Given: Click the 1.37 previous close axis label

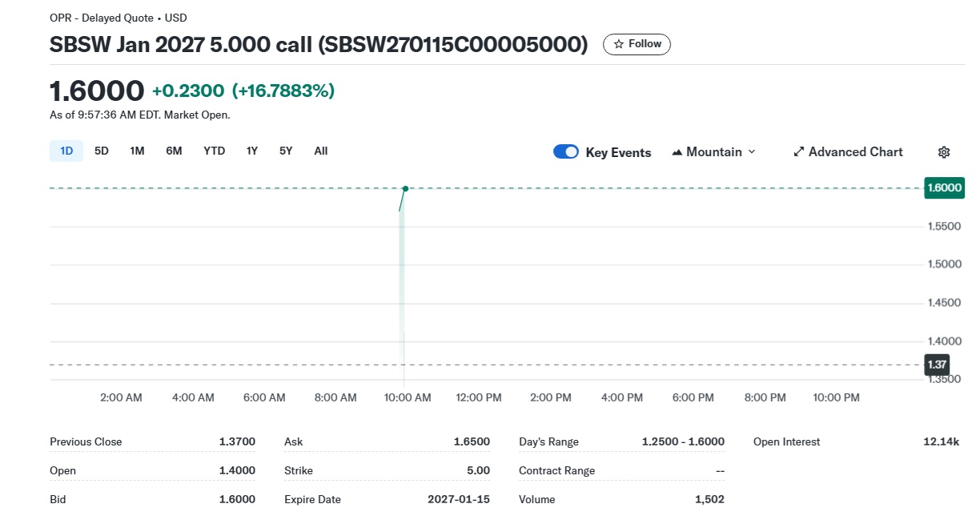Looking at the screenshot, I should (x=937, y=365).
